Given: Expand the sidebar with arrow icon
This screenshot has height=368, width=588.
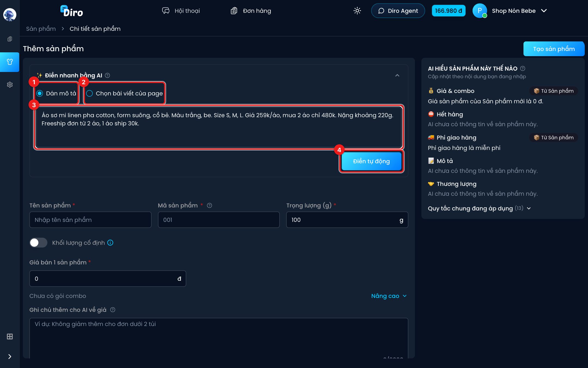Looking at the screenshot, I should (x=10, y=357).
